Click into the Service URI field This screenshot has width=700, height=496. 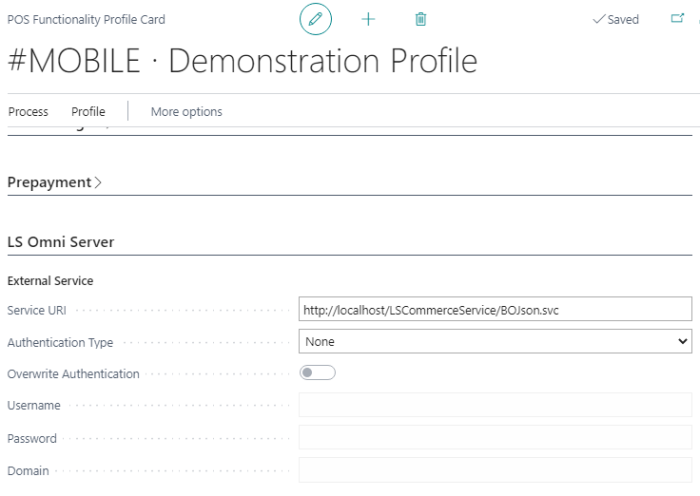pyautogui.click(x=495, y=310)
